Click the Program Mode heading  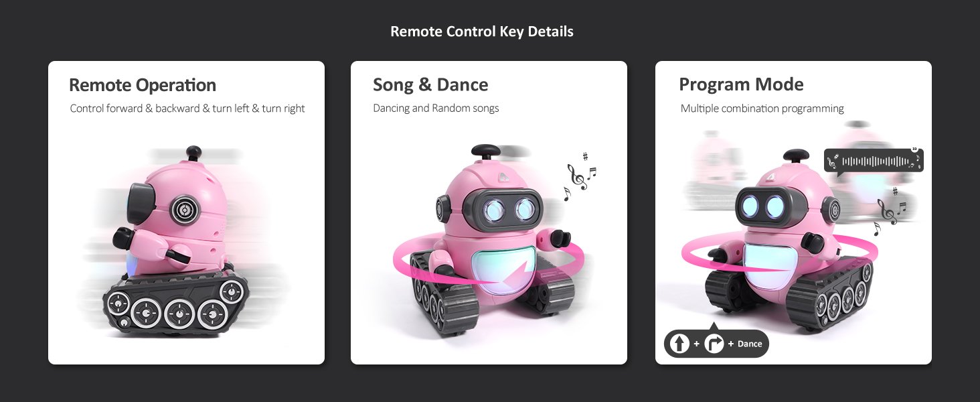(741, 85)
